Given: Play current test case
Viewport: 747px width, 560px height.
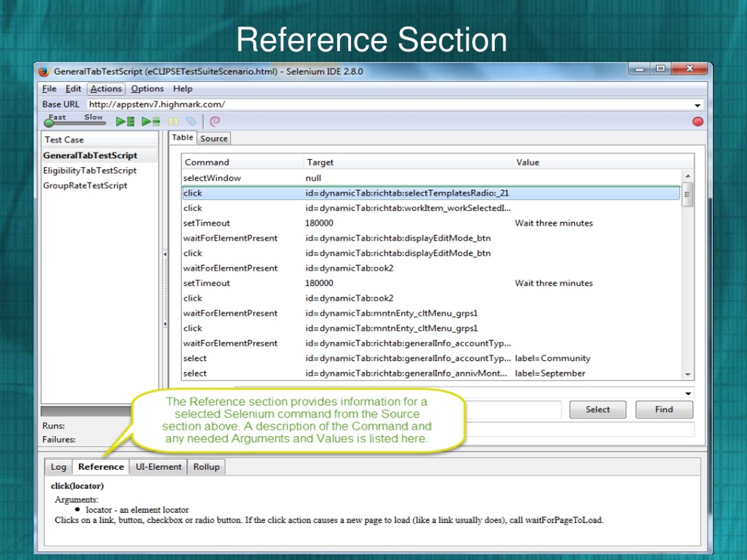Looking at the screenshot, I should (x=151, y=122).
